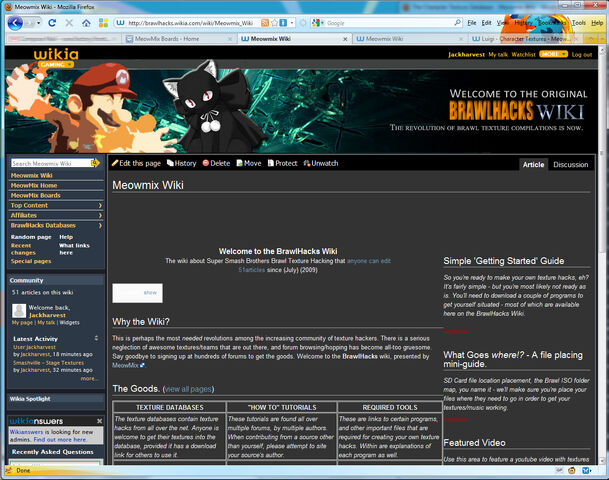Click the colored squares toolbar icon
The image size is (609, 480).
[x=103, y=23]
